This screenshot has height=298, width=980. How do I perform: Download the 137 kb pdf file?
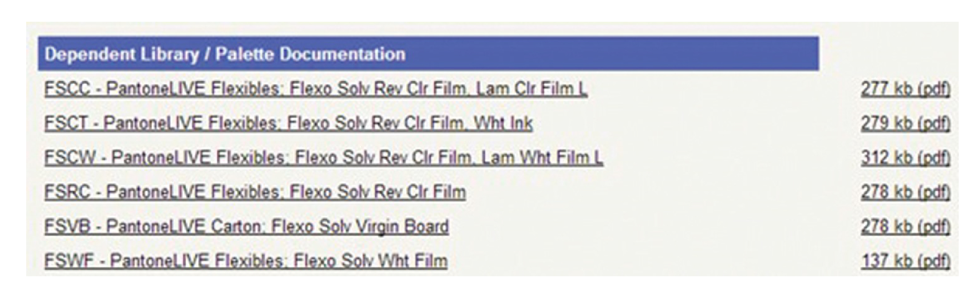pyautogui.click(x=905, y=261)
